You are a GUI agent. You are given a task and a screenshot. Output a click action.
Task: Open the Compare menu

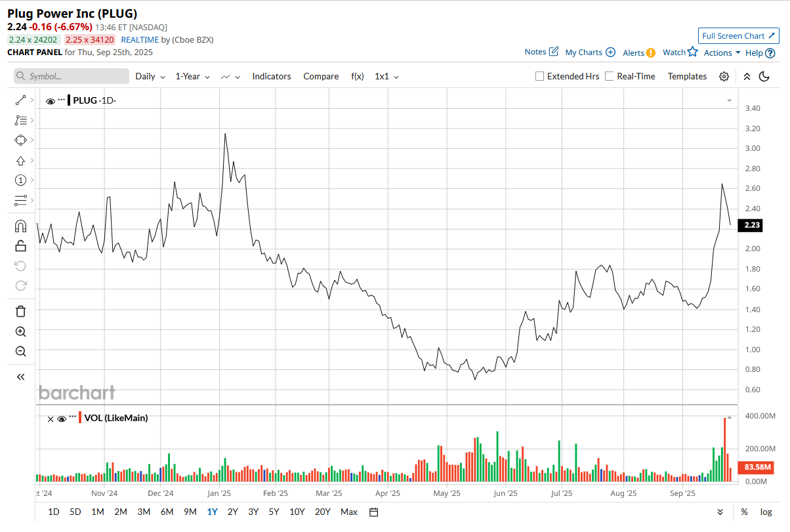[x=321, y=77]
